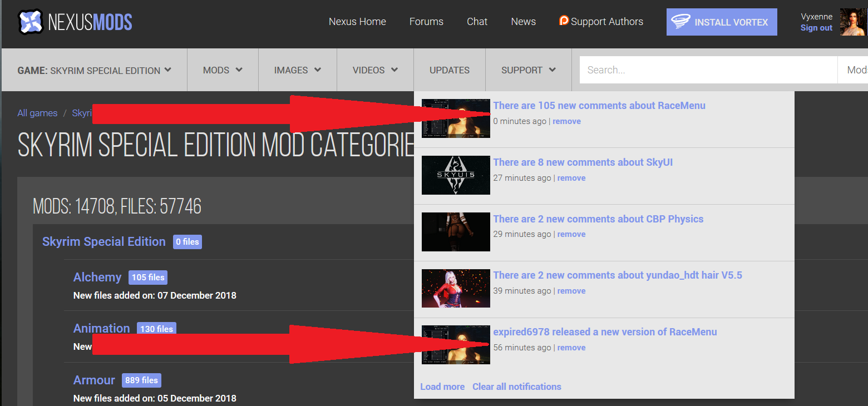Click the 0 files badge
Image resolution: width=868 pixels, height=406 pixels.
(x=188, y=242)
